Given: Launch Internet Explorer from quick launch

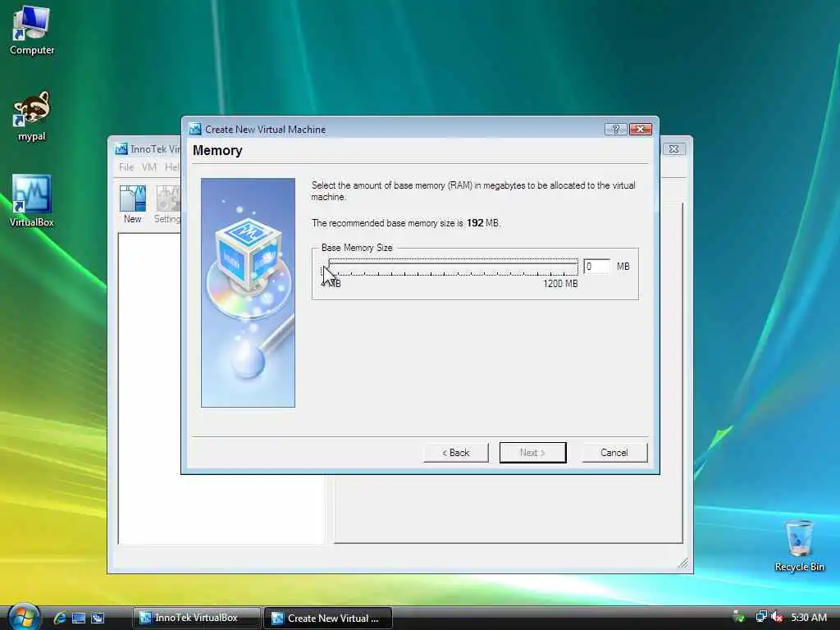Looking at the screenshot, I should pos(59,618).
